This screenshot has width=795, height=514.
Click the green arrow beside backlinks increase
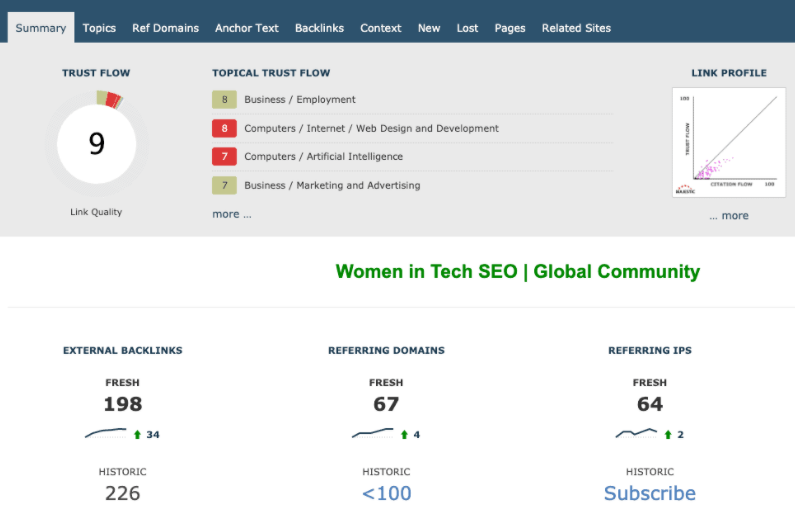(137, 434)
